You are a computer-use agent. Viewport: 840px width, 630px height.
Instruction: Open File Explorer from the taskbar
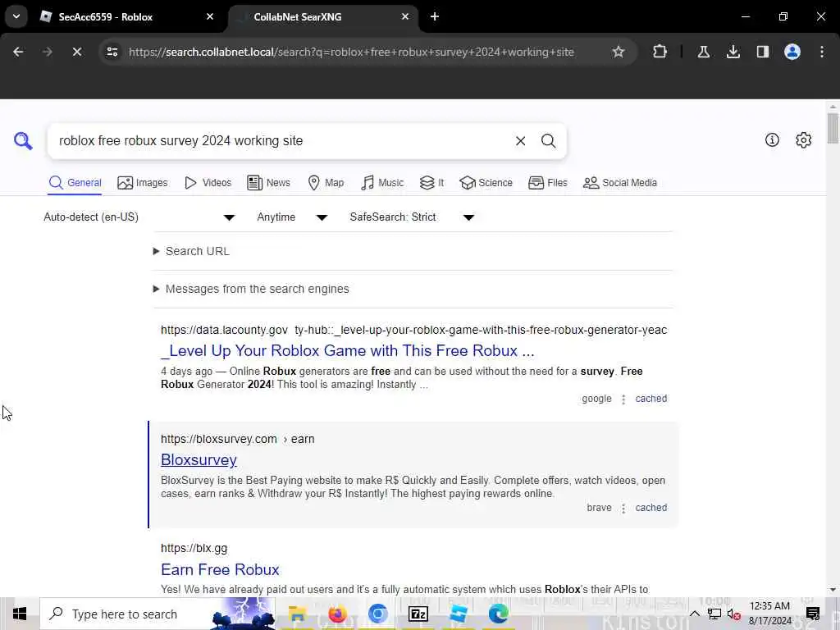coord(297,614)
